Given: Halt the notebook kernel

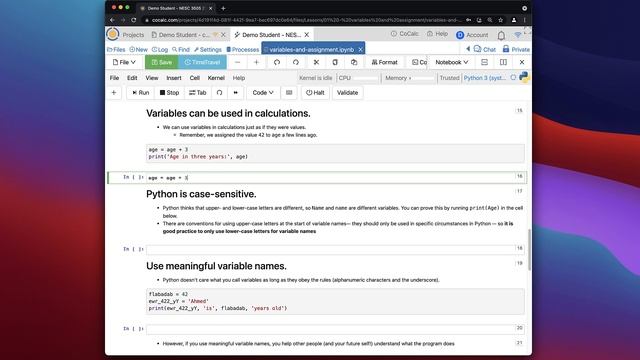Looking at the screenshot, I should [x=315, y=93].
